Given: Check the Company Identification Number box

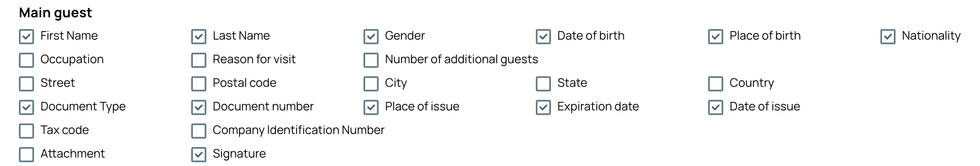Looking at the screenshot, I should pos(199,131).
